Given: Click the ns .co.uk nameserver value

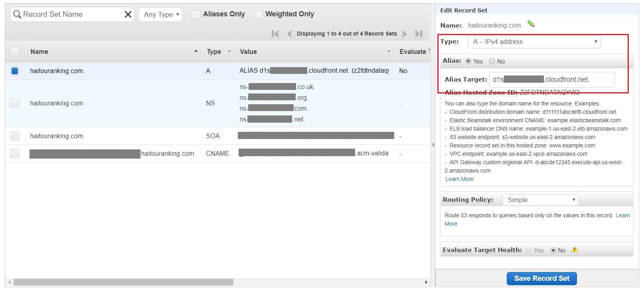Looking at the screenshot, I should [x=277, y=87].
